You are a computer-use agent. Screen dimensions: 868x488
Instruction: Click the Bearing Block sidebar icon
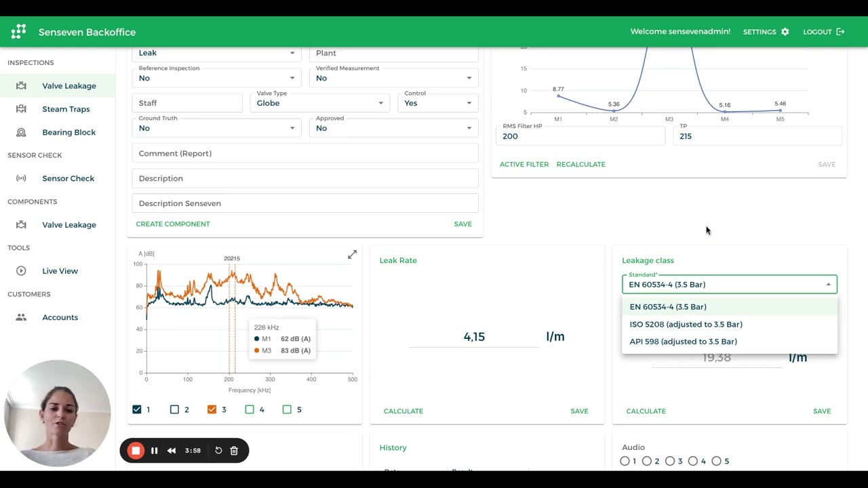(21, 132)
